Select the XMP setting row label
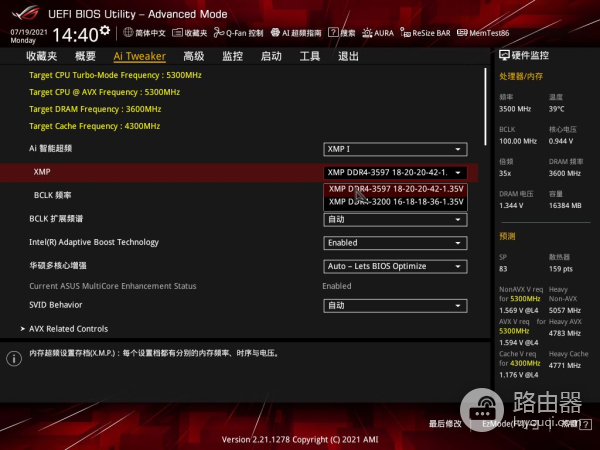The image size is (600, 450). click(x=42, y=172)
